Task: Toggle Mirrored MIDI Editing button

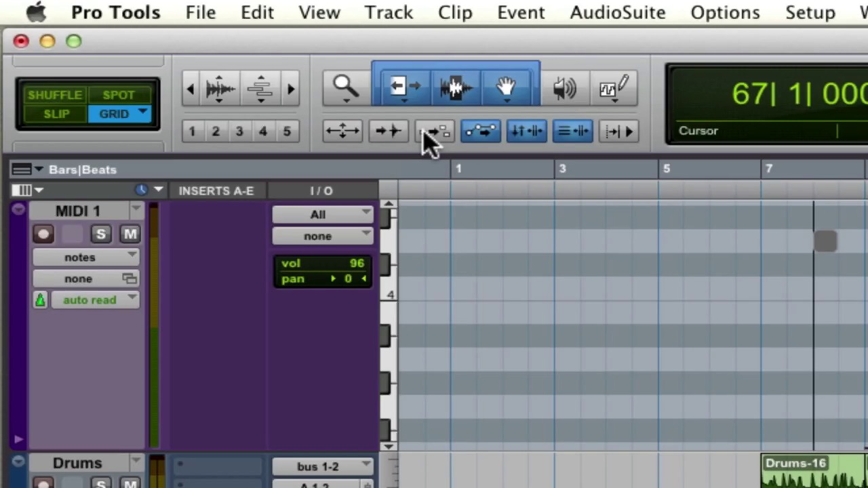Action: click(x=435, y=131)
